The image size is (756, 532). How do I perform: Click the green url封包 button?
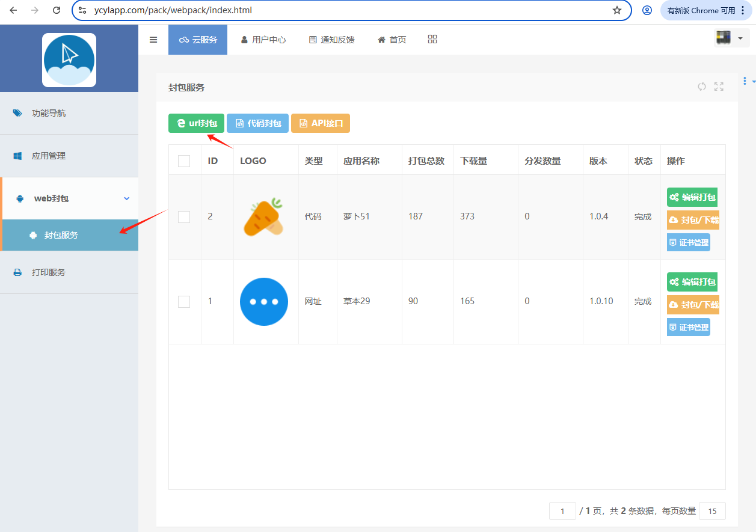(x=196, y=123)
